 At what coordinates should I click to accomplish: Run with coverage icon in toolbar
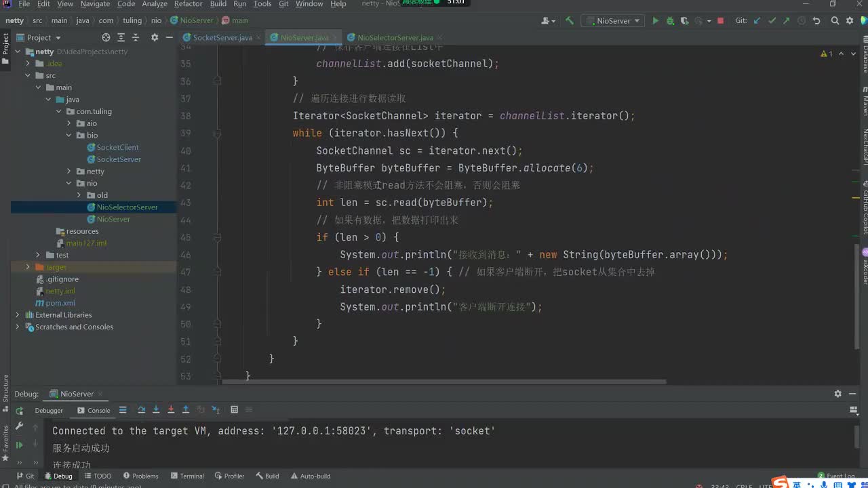pyautogui.click(x=686, y=21)
